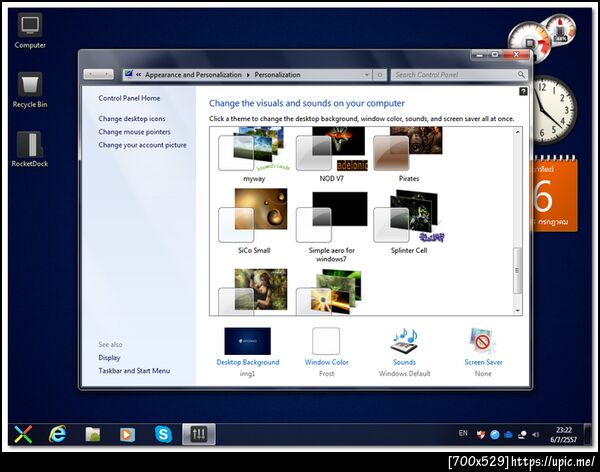This screenshot has height=472, width=600.
Task: Open the taskbar clock showing 23:22
Action: click(x=564, y=435)
